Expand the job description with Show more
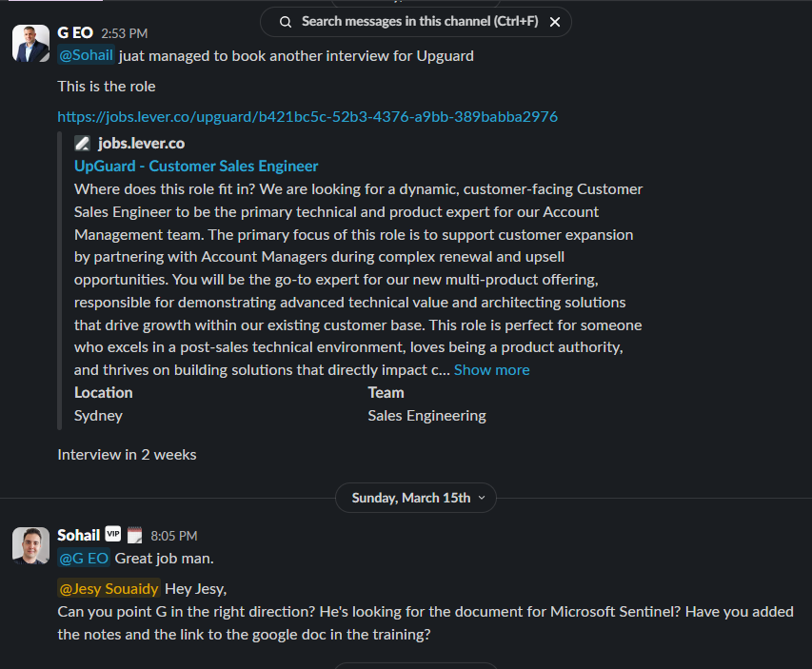 [x=491, y=370]
